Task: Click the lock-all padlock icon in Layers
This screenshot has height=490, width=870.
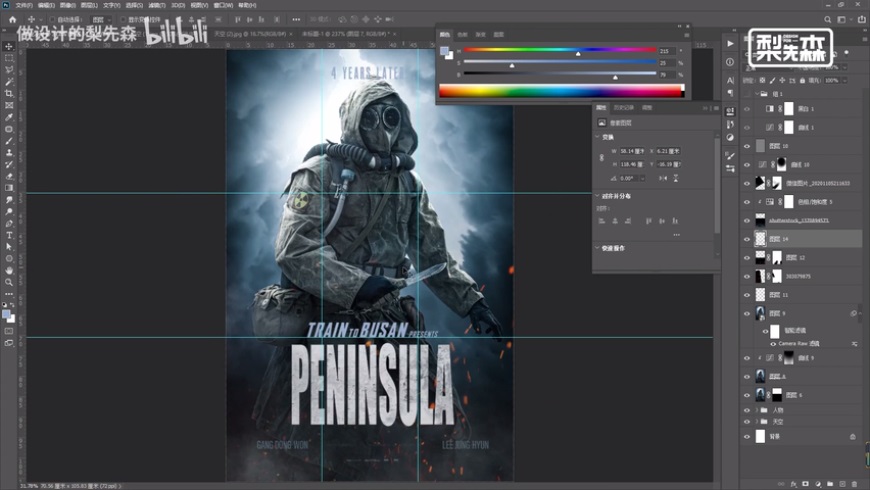Action: coord(802,80)
